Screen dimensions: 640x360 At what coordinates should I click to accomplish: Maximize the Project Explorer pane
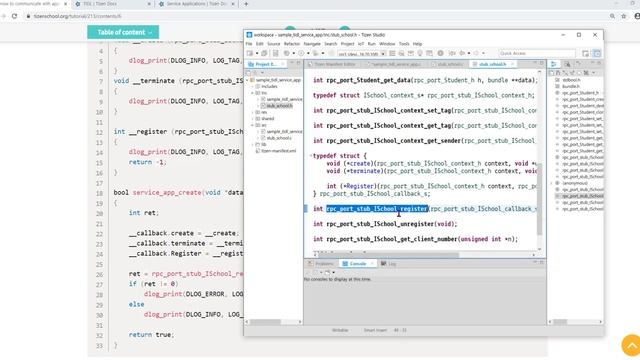tap(298, 63)
